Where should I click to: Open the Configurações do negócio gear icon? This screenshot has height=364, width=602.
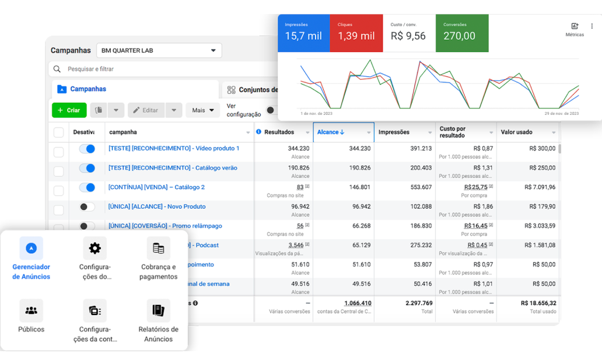coord(94,249)
